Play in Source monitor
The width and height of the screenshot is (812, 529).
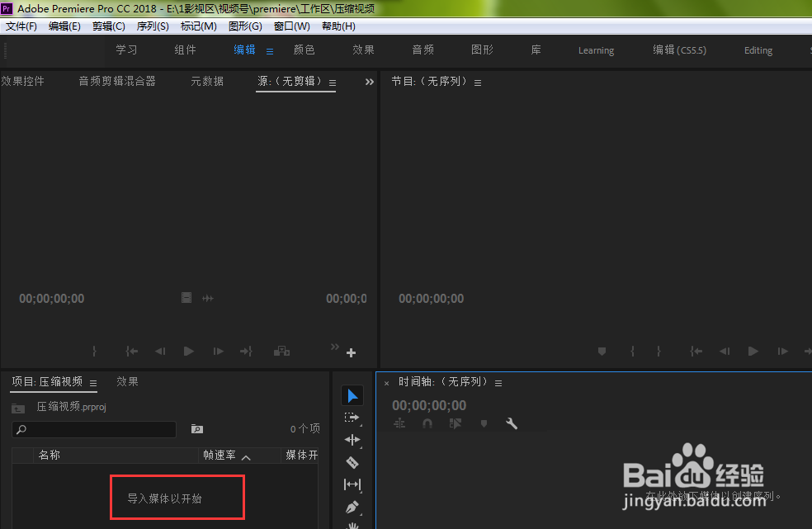pyautogui.click(x=189, y=352)
